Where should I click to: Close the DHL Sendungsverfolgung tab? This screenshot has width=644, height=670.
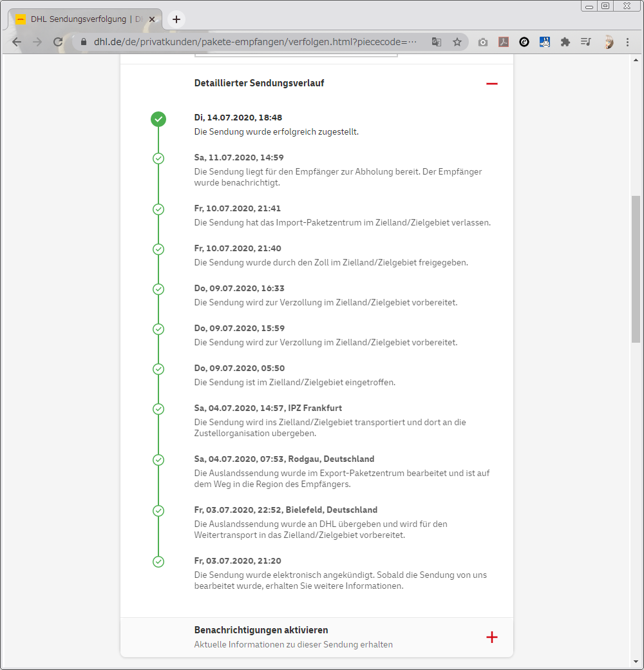click(152, 19)
